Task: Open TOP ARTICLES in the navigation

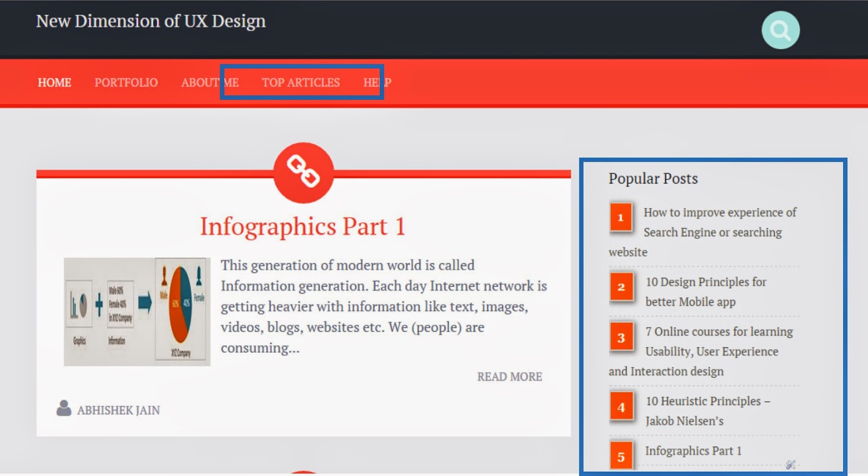Action: (301, 82)
